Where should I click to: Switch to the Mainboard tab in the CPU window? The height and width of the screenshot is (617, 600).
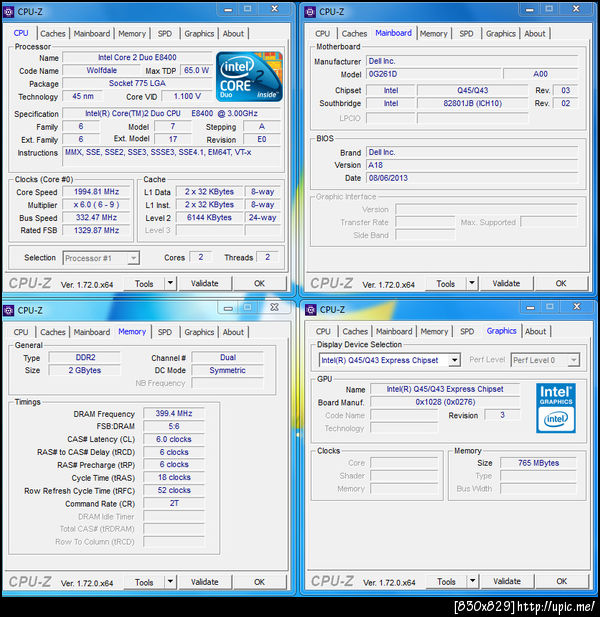[x=92, y=34]
